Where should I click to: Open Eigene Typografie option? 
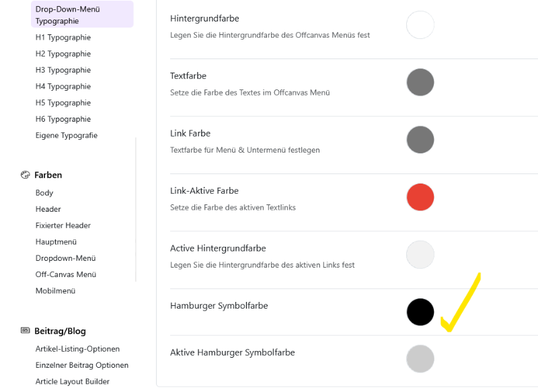click(x=67, y=135)
